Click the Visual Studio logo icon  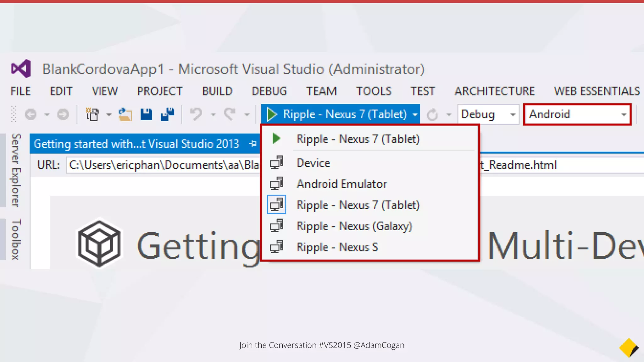click(21, 69)
